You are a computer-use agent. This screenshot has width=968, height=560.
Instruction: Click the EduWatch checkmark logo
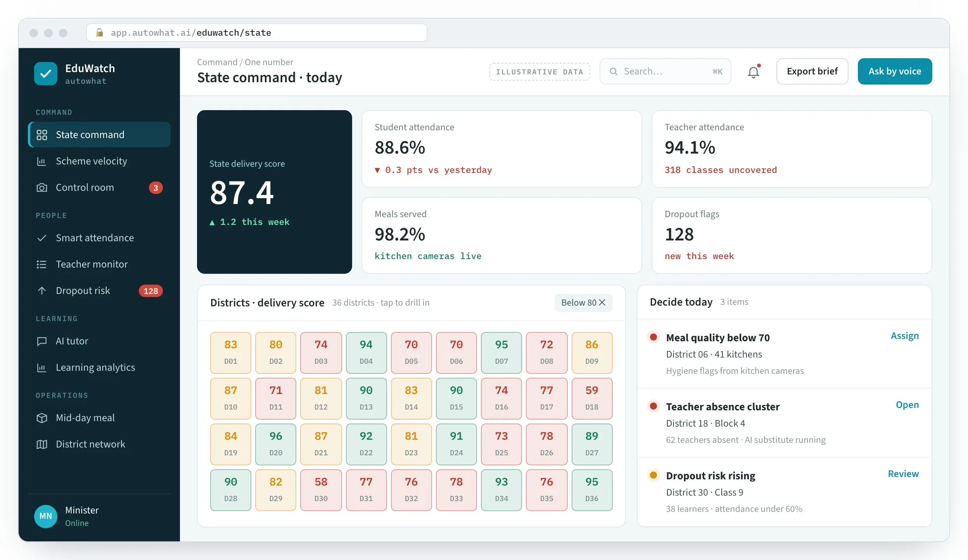point(46,74)
